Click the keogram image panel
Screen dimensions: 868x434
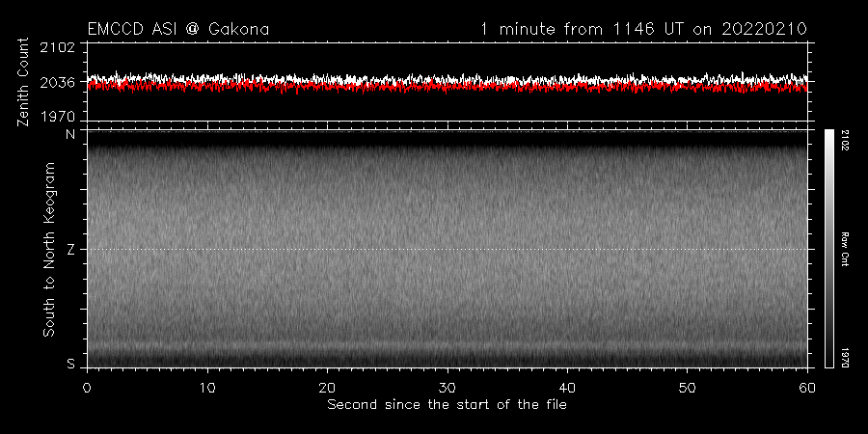pos(447,249)
